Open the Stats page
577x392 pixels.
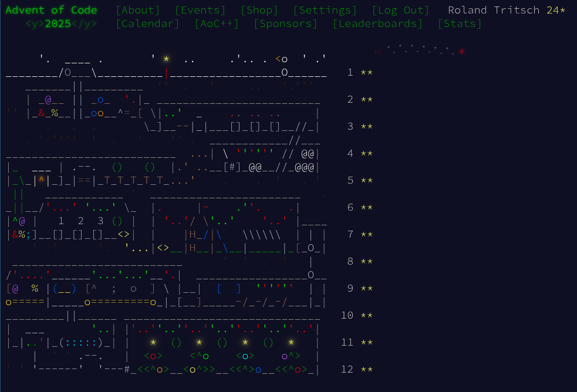click(460, 23)
